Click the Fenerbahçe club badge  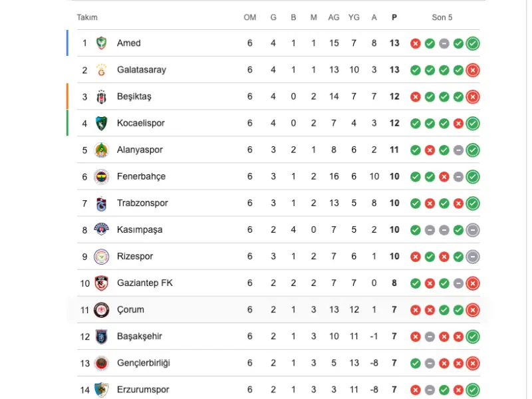click(x=102, y=177)
